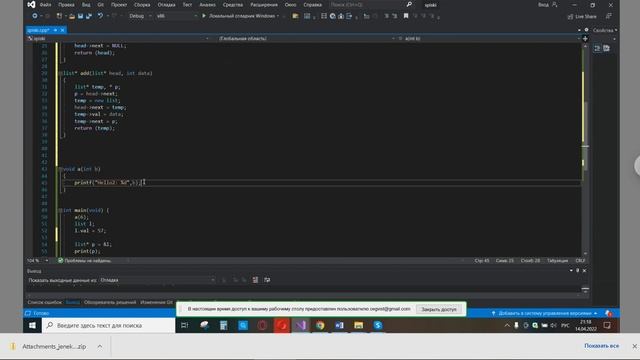Click the account sign-in person icon
This screenshot has width=640, height=360.
554,5
